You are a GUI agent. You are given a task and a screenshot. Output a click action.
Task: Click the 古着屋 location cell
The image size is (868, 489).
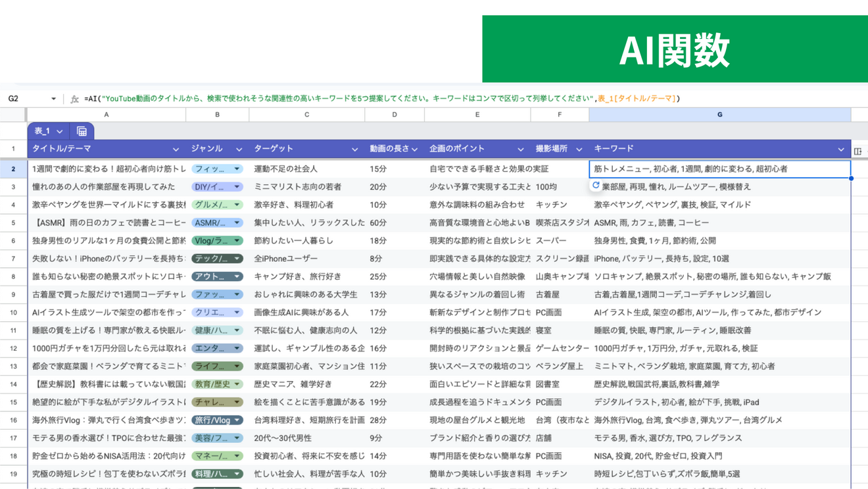coord(560,295)
